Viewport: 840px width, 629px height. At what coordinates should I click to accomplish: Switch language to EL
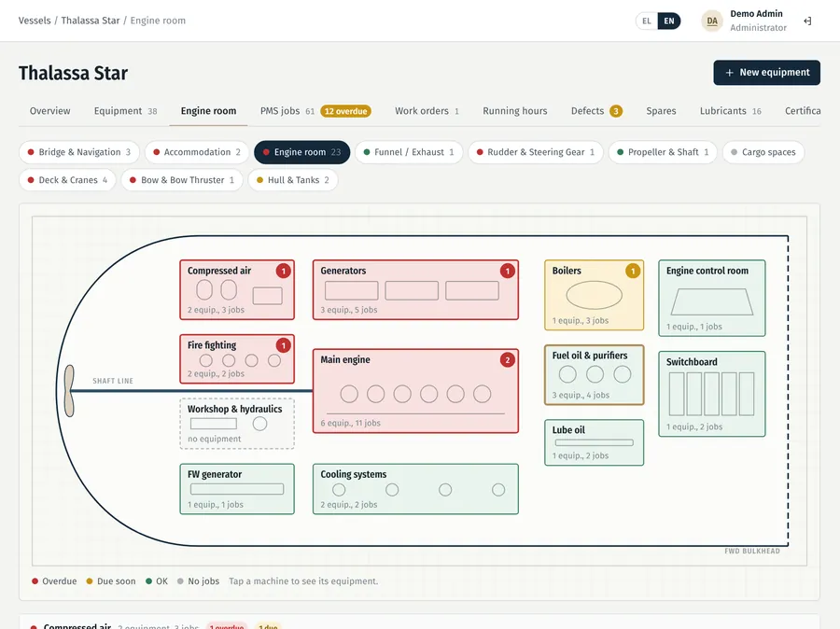click(647, 21)
